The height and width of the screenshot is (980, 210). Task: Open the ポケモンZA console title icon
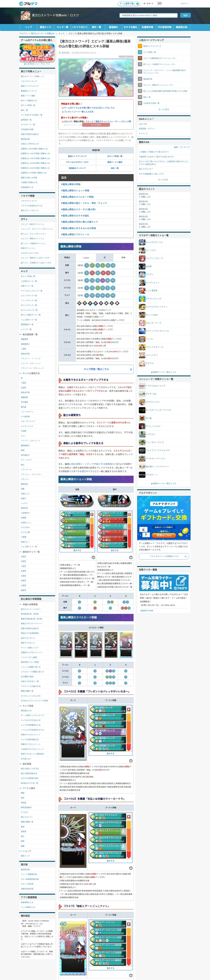coord(142,394)
